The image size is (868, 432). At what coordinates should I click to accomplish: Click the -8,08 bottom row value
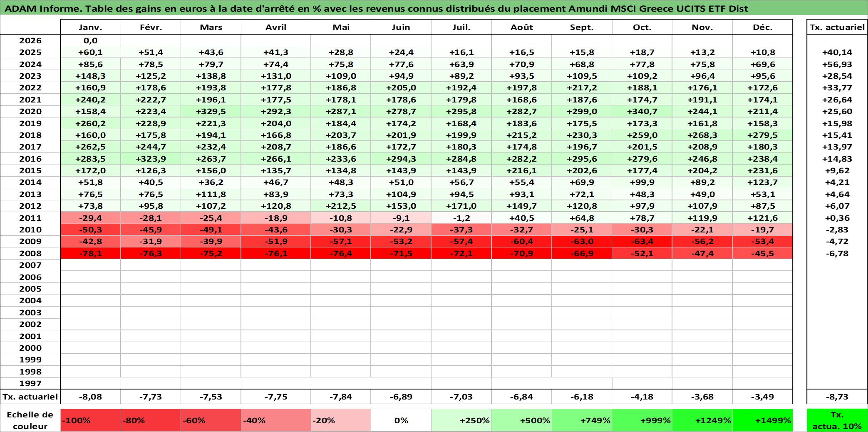[x=90, y=397]
